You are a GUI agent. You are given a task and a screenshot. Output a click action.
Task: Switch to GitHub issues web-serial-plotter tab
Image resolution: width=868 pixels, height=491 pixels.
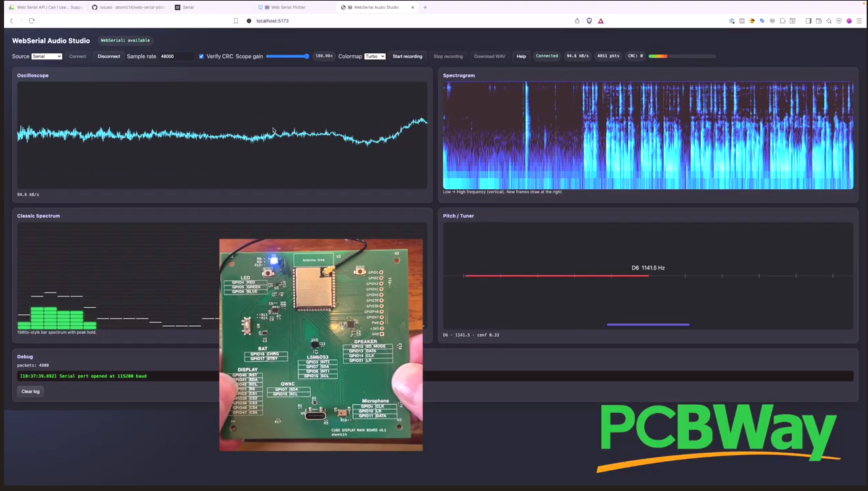point(128,7)
